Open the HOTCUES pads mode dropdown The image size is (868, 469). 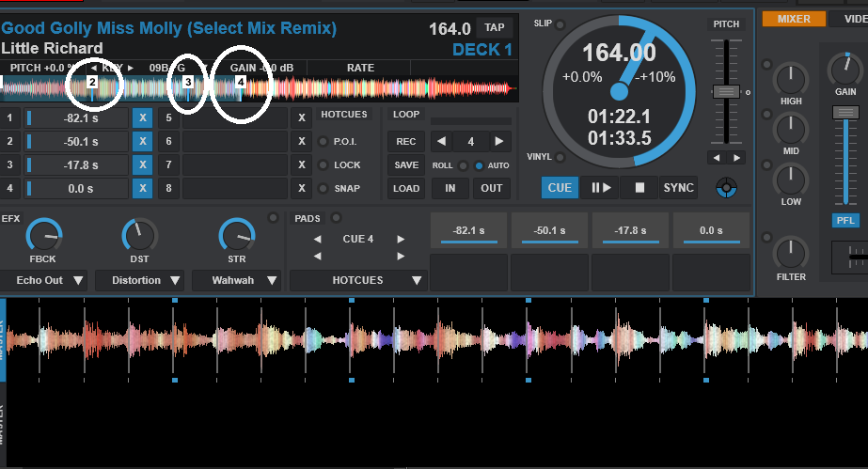pyautogui.click(x=358, y=280)
